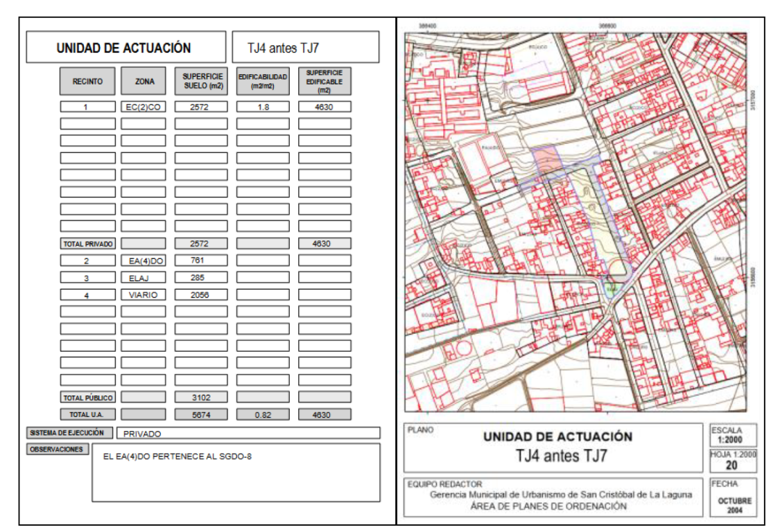Click the 0.82 total edificabilidad cell
This screenshot has height=532, width=771.
(x=263, y=415)
